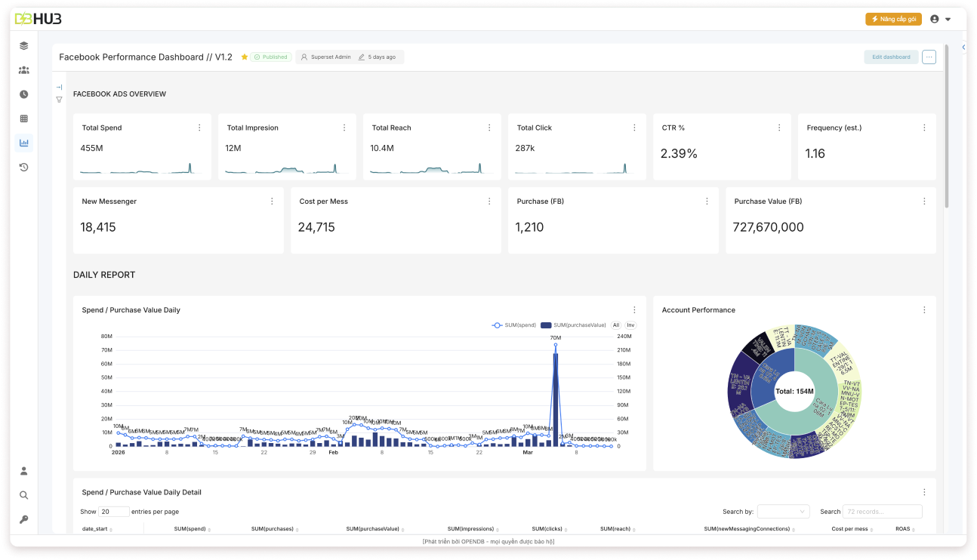
Task: Open the user account dropdown
Action: pyautogui.click(x=940, y=19)
